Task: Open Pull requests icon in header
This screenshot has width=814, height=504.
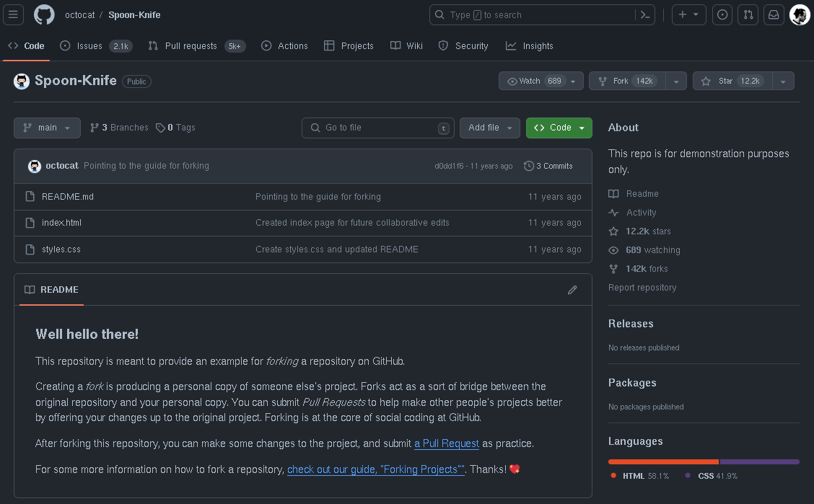Action: [748, 14]
